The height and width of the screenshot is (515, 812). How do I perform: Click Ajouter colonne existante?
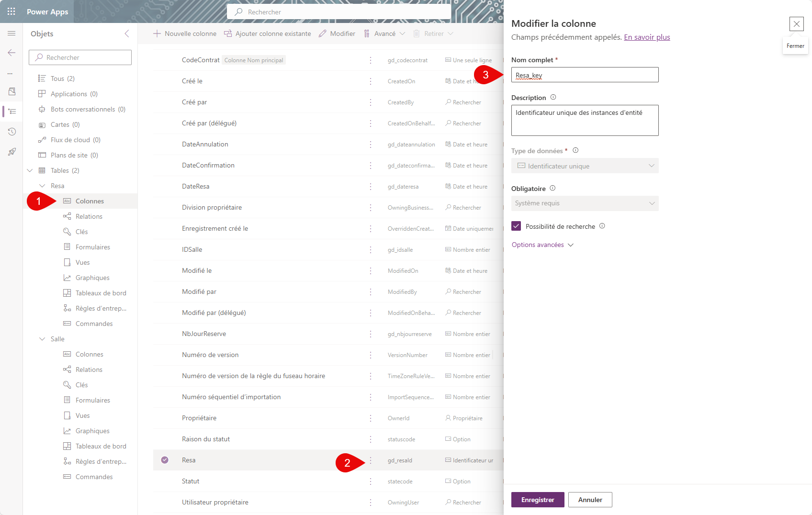click(268, 34)
